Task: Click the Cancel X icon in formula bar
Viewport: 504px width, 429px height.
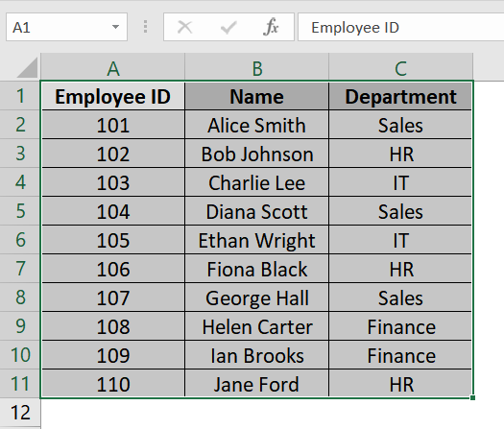Action: coord(185,27)
